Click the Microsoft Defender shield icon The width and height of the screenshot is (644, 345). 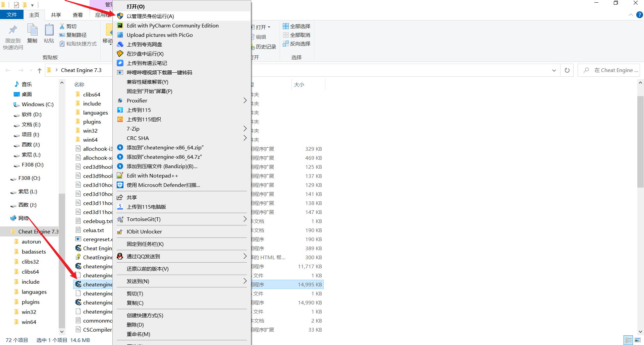(120, 185)
